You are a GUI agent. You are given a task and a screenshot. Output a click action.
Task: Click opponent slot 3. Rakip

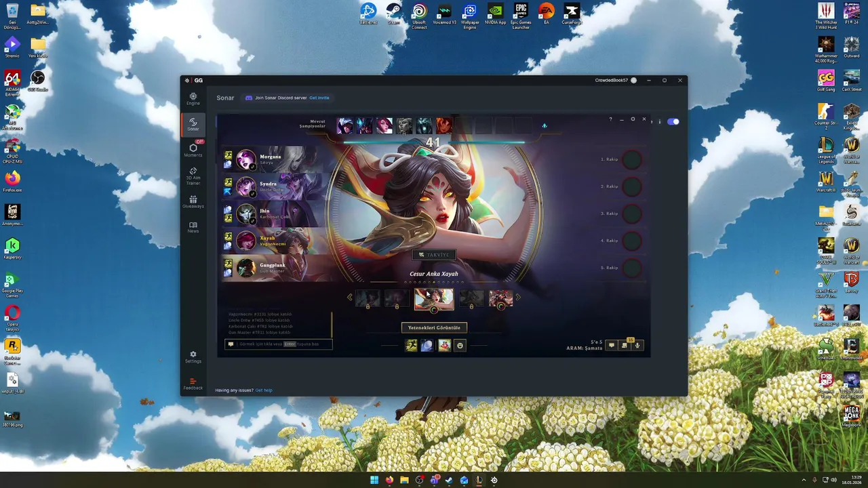point(620,213)
